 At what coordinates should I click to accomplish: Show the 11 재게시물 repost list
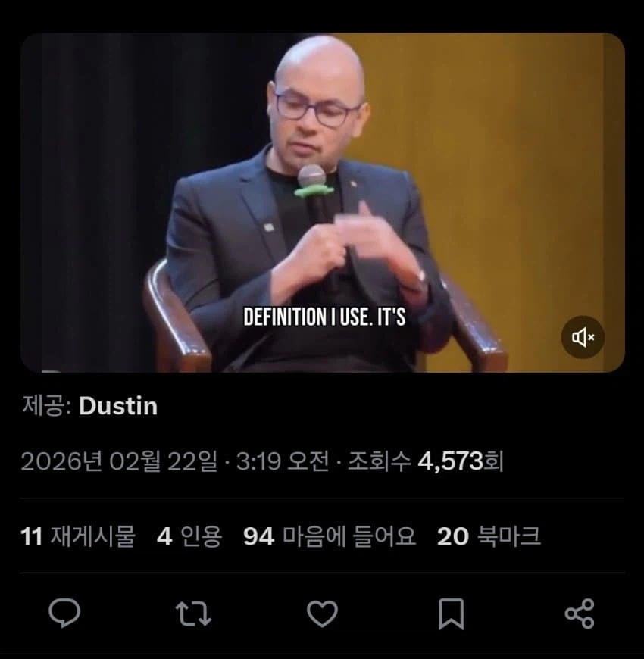[78, 537]
